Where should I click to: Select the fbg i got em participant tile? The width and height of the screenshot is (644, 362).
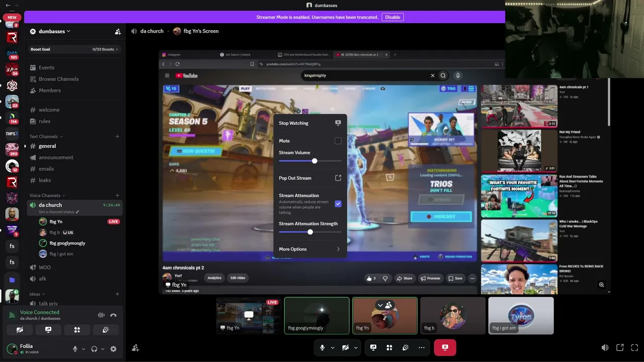[x=521, y=316]
